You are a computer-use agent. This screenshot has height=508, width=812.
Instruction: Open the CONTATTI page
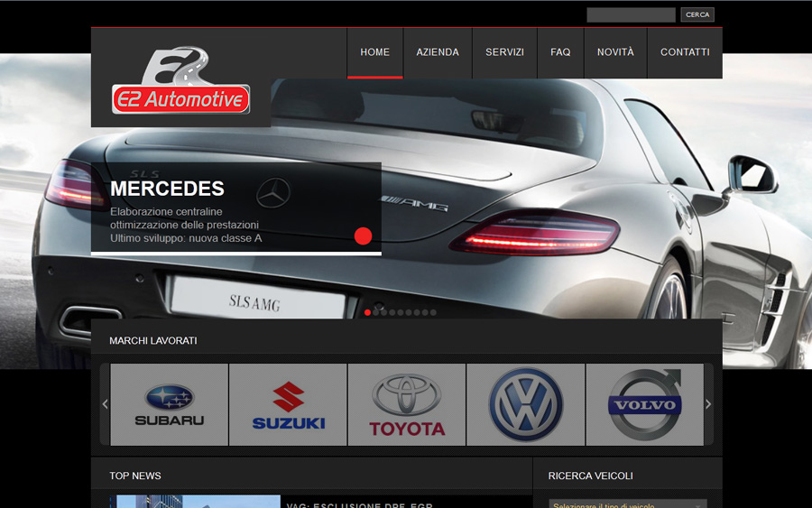click(x=685, y=52)
